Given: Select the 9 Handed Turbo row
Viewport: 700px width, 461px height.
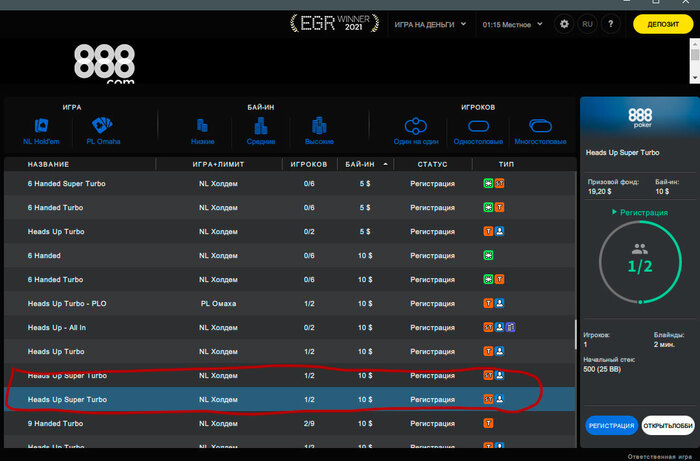Looking at the screenshot, I should pos(290,424).
